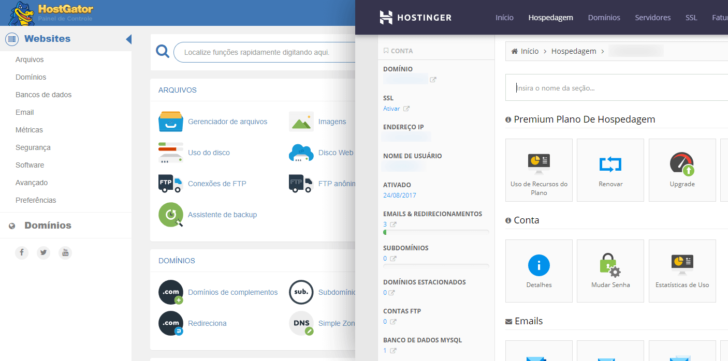This screenshot has height=361, width=728.
Task: Open Uso de Recursos do Plano tile
Action: coord(539,170)
